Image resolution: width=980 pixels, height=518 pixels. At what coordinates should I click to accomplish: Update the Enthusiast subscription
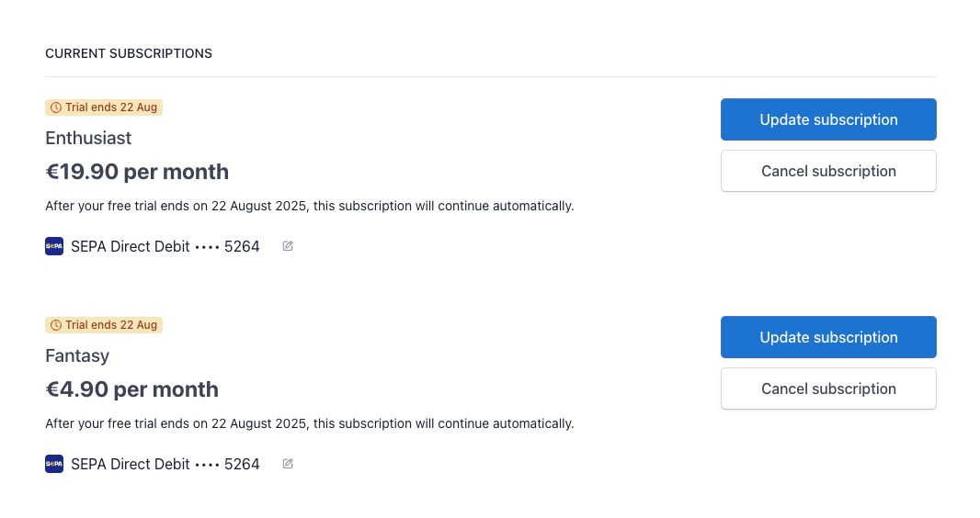tap(828, 119)
